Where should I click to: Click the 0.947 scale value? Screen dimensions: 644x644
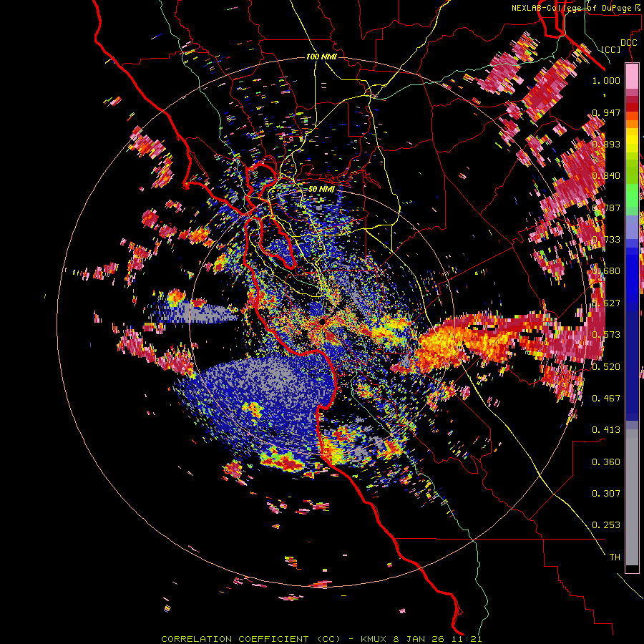point(606,112)
